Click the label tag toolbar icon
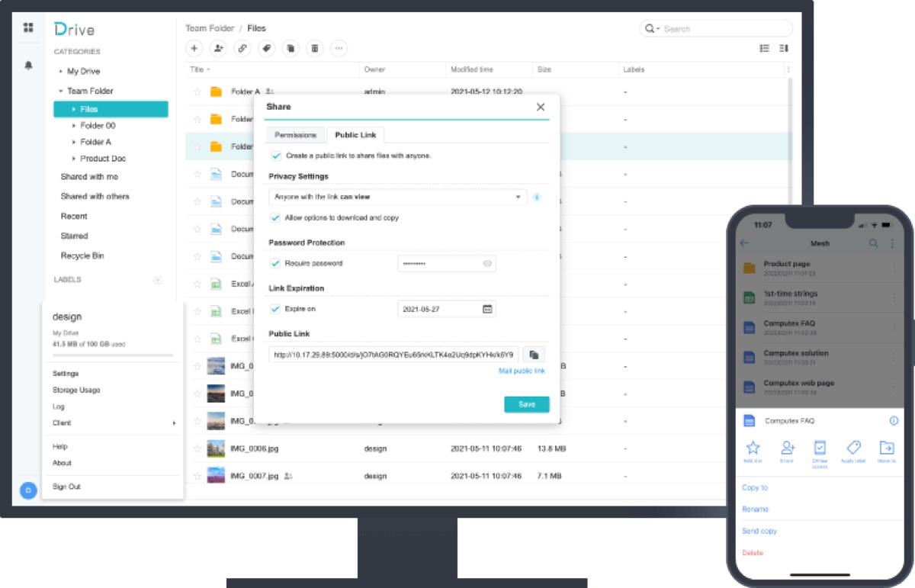 [x=266, y=48]
